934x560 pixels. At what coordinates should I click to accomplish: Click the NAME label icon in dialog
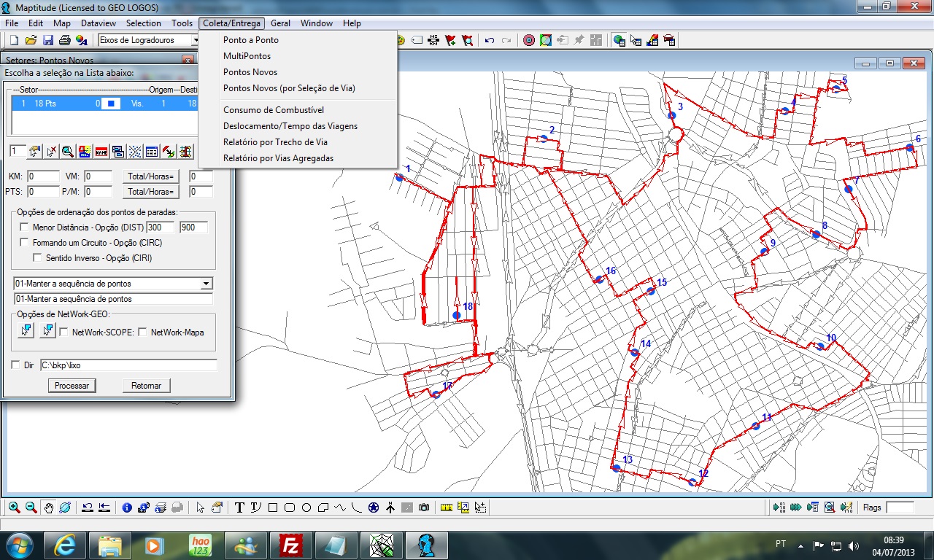101,152
